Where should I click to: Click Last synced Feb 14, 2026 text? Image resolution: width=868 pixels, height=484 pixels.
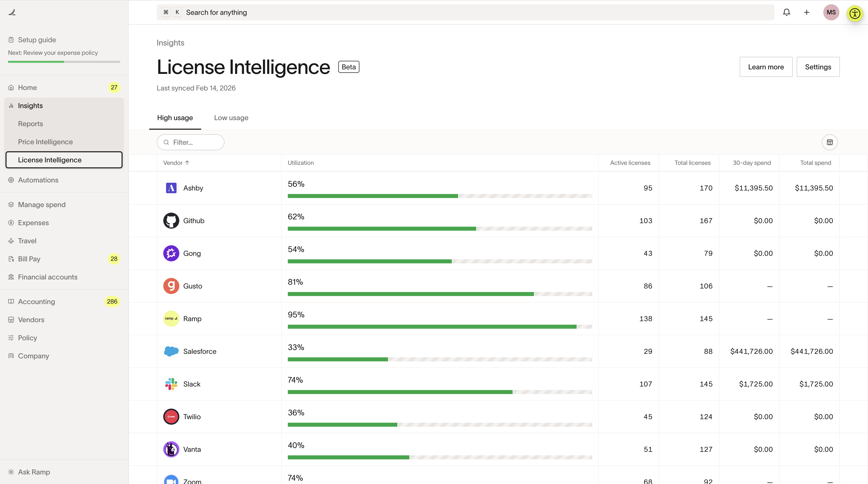click(196, 88)
